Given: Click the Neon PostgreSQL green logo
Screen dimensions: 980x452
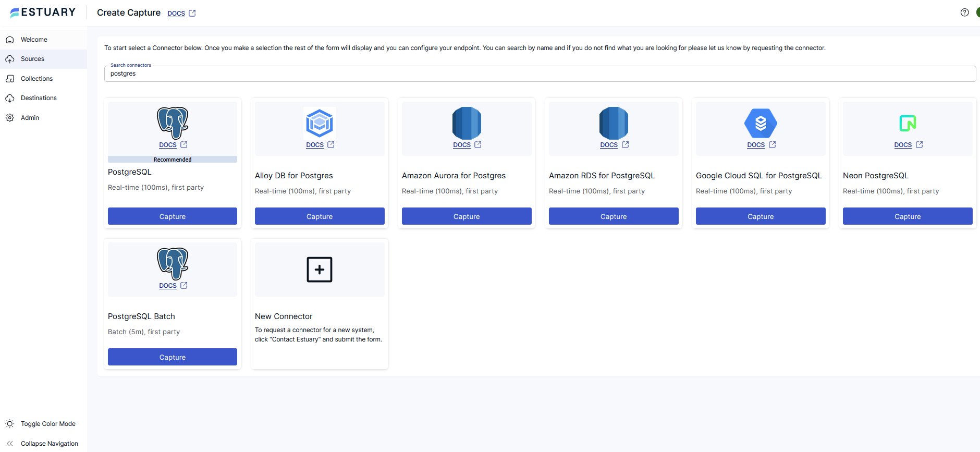Looking at the screenshot, I should (x=908, y=123).
